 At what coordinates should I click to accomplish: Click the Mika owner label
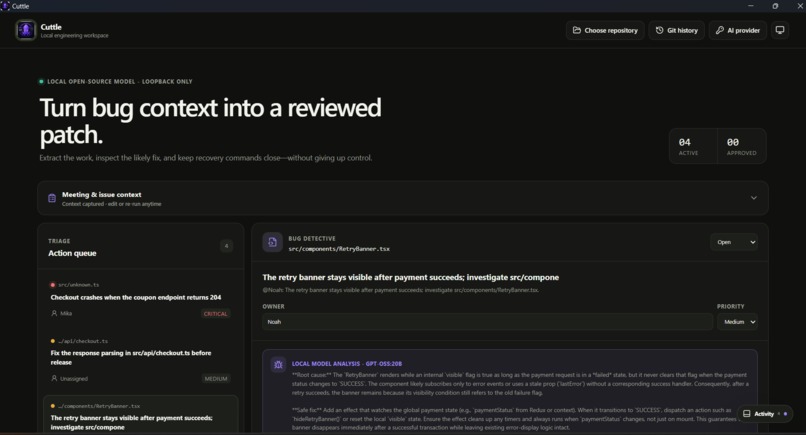click(66, 313)
